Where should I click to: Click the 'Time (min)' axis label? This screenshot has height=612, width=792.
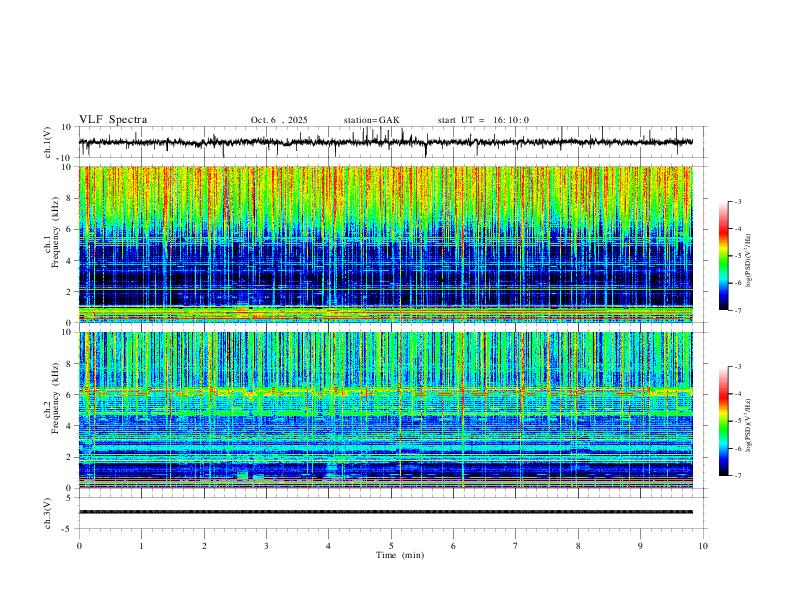[x=400, y=555]
